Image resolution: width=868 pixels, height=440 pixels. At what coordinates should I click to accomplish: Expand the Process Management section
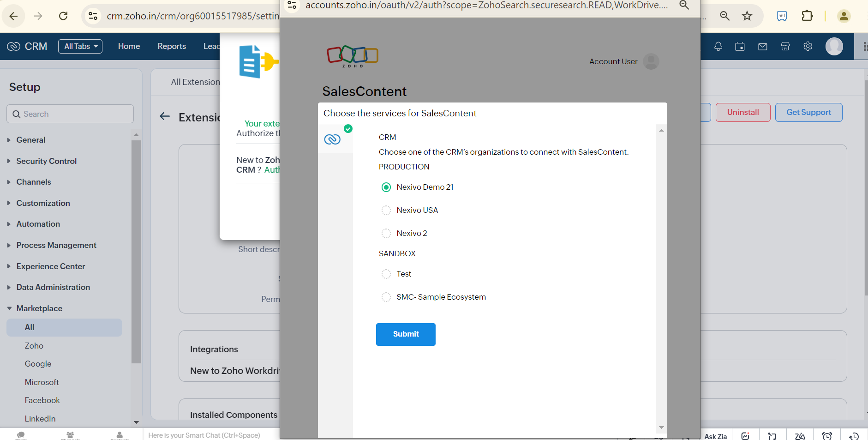56,245
